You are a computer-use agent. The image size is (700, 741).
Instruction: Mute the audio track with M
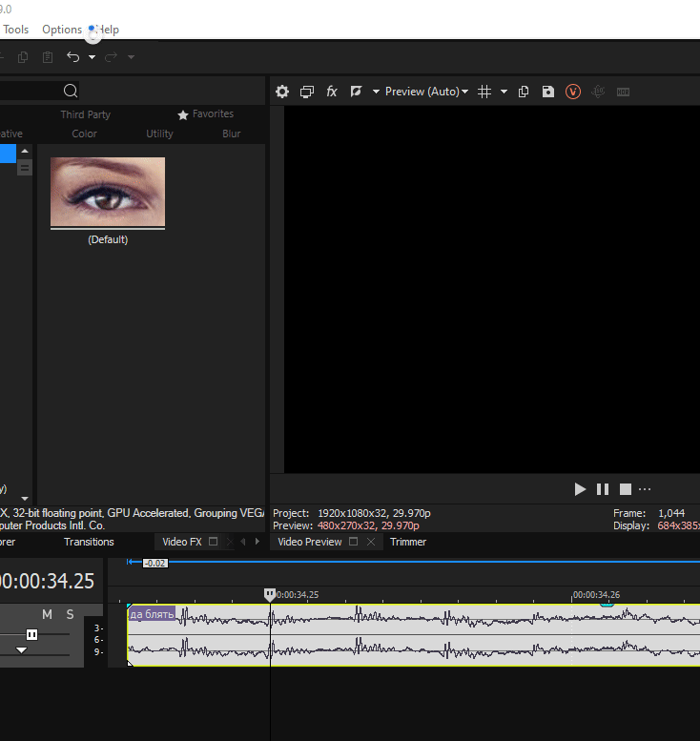47,614
